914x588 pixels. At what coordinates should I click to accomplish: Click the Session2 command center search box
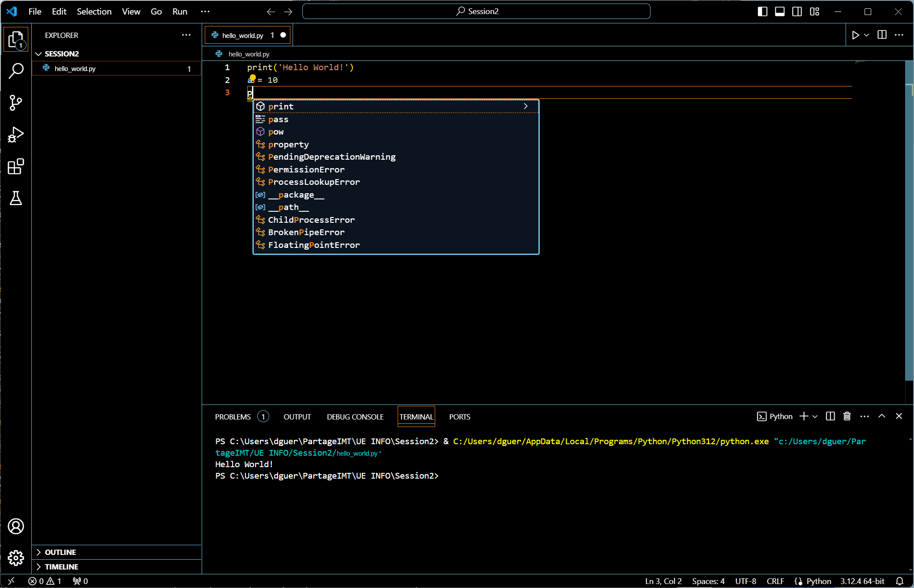pos(476,11)
